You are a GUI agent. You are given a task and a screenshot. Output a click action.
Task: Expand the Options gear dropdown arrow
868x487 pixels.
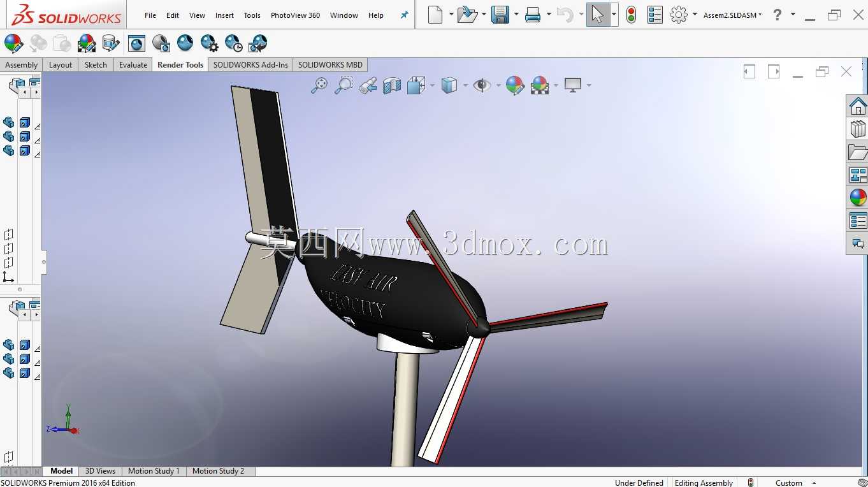pyautogui.click(x=695, y=14)
